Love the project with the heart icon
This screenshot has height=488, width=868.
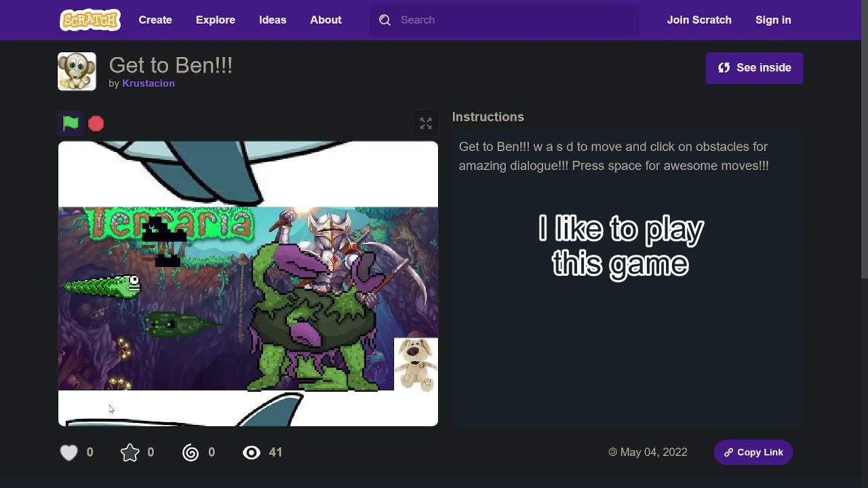pos(69,453)
